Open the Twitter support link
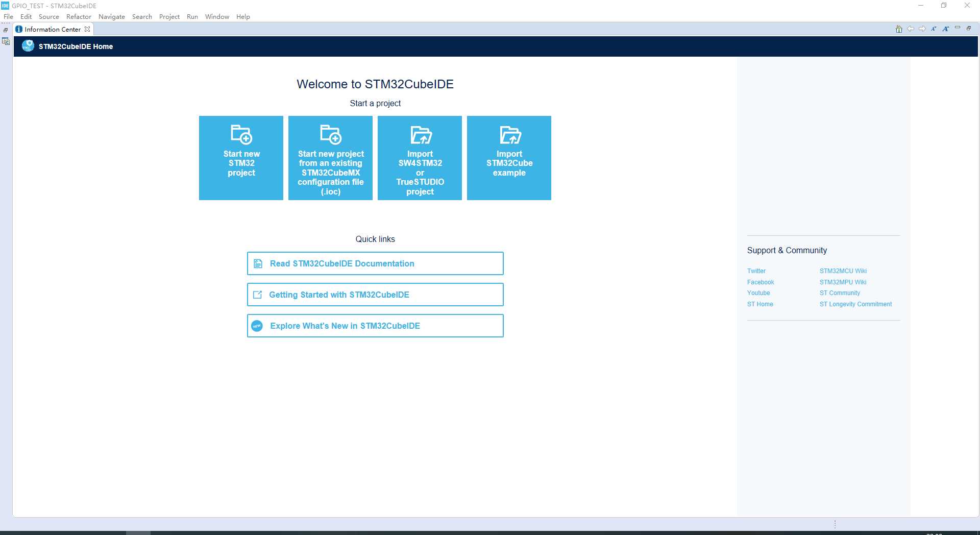 [x=756, y=271]
